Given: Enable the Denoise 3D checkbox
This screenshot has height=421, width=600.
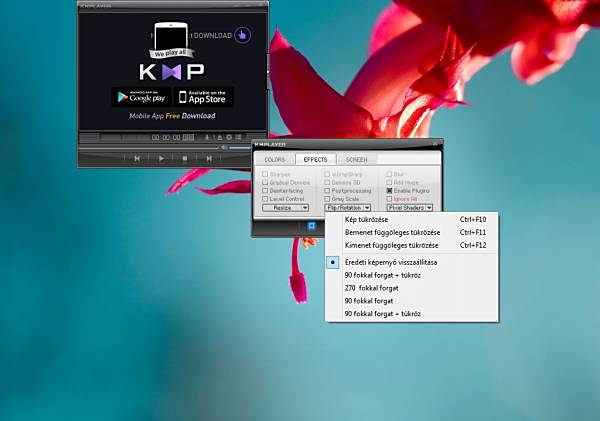Looking at the screenshot, I should tap(327, 183).
